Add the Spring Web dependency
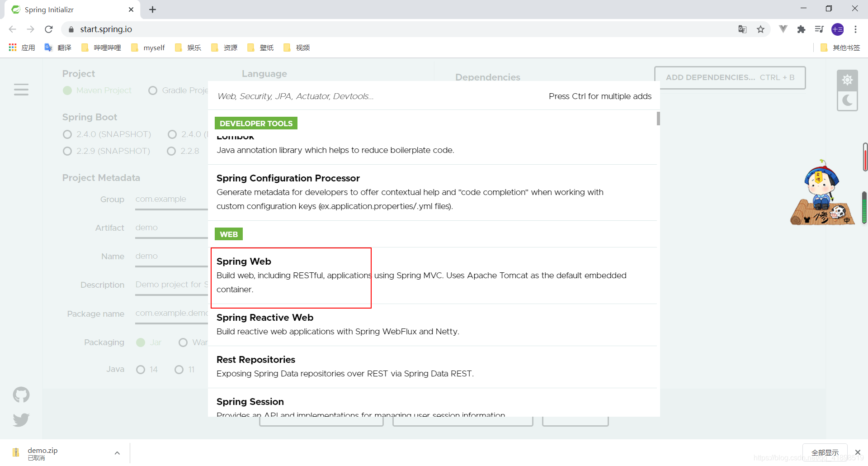 click(433, 276)
